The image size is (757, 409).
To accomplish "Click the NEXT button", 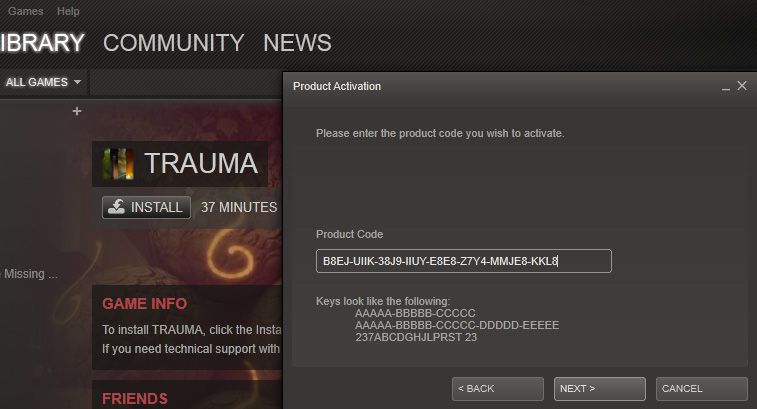I will (x=600, y=389).
